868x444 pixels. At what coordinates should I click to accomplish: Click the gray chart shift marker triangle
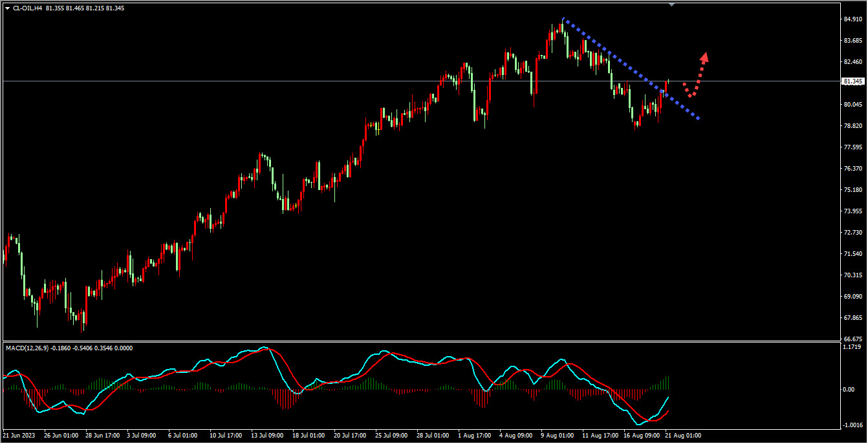tap(671, 5)
